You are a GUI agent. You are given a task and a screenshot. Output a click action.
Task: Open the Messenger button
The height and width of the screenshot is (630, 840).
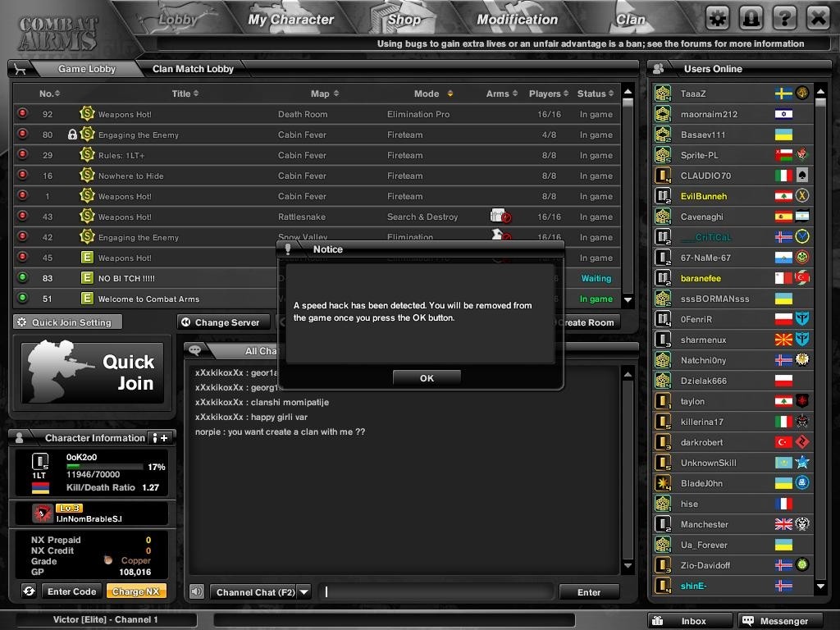pyautogui.click(x=780, y=620)
